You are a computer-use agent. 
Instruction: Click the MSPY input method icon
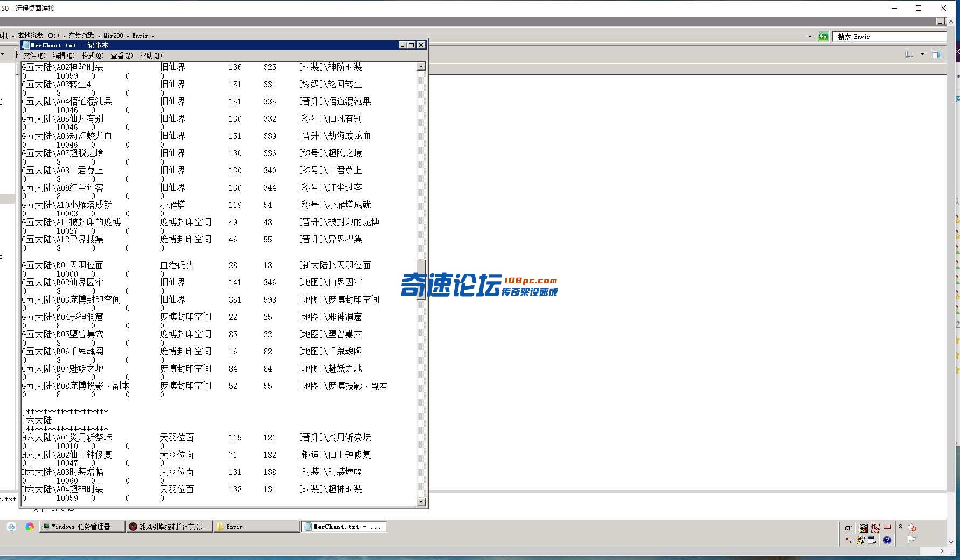pos(864,528)
